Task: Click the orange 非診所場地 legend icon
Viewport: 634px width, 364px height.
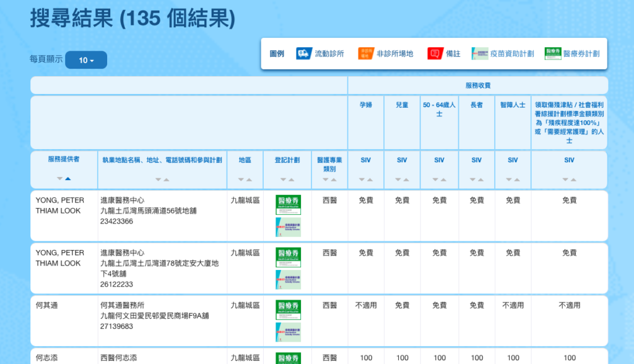Action: point(366,54)
